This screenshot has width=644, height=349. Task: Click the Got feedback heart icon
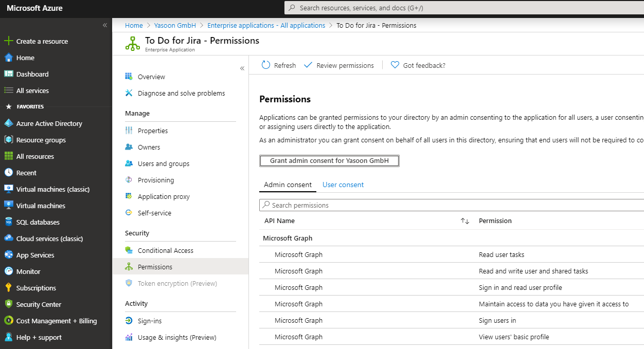click(395, 65)
